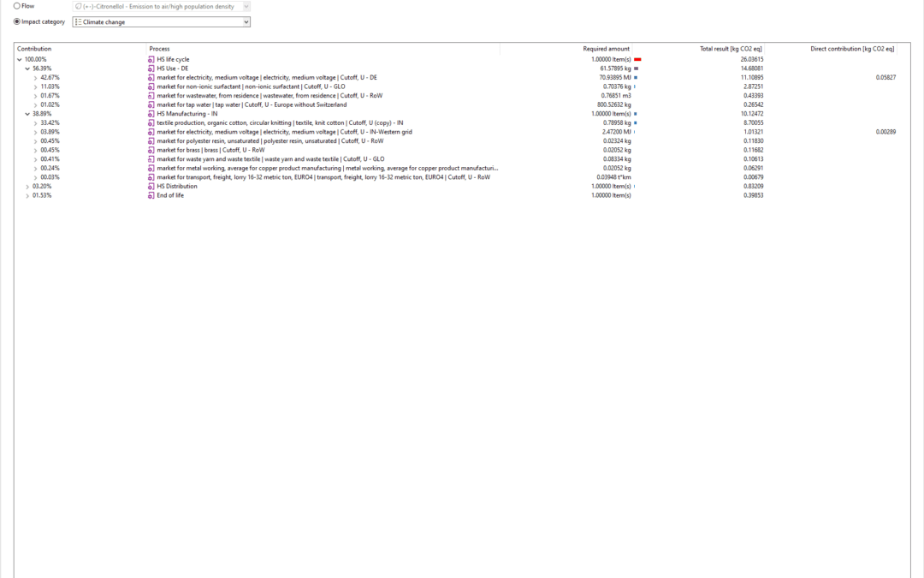Sort by the Contribution column header
The image size is (924, 578).
[x=80, y=49]
